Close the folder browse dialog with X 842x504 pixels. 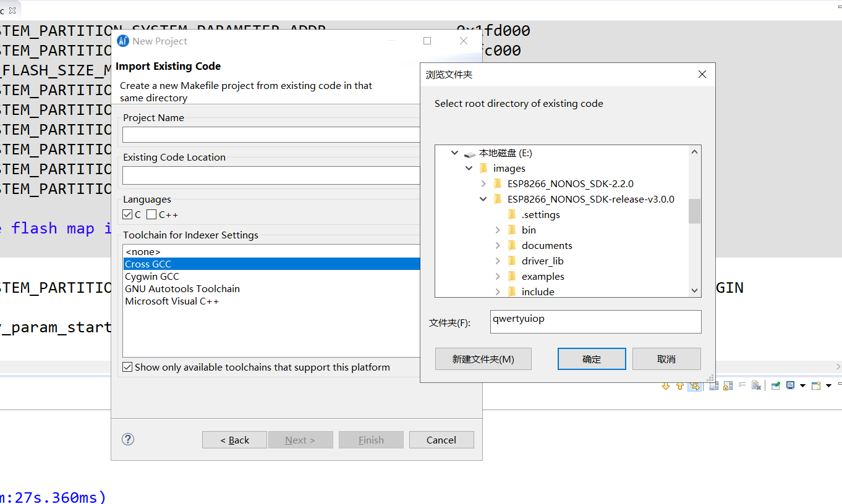pyautogui.click(x=702, y=74)
